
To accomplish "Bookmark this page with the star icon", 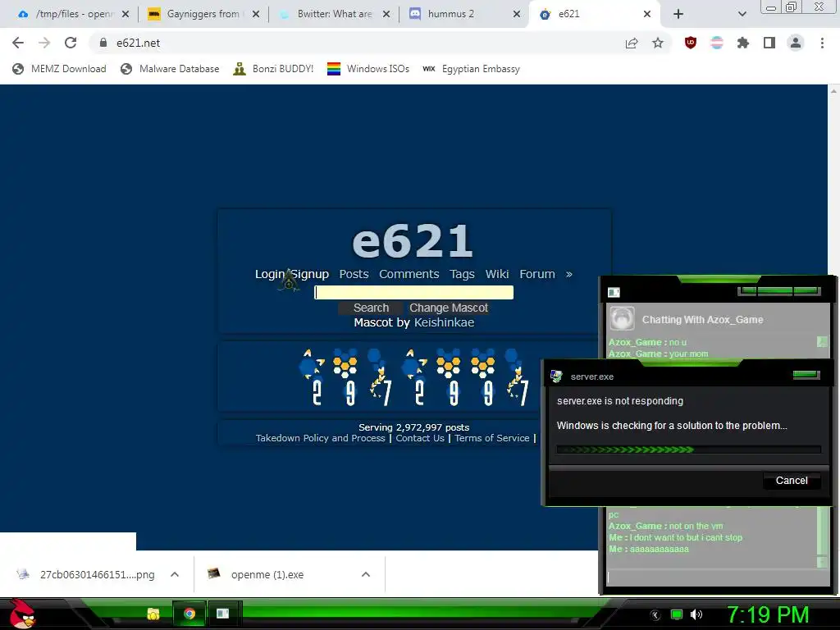I will coord(658,43).
